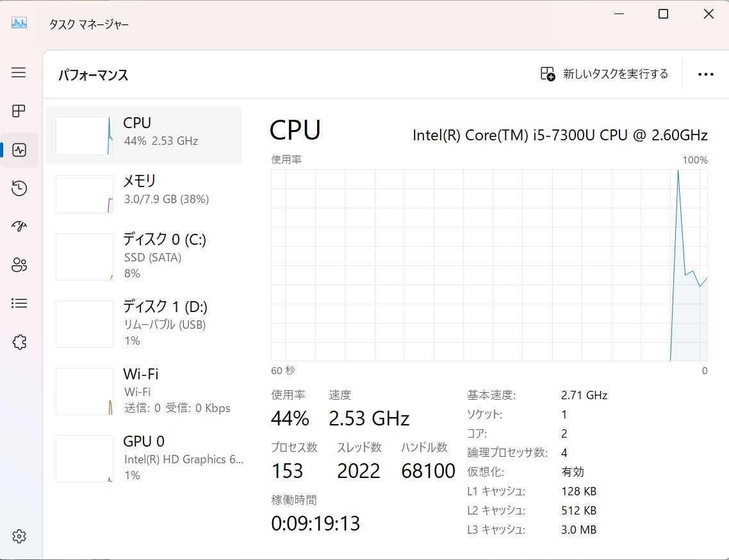
Task: Go to the Processes page icon
Action: pyautogui.click(x=19, y=111)
